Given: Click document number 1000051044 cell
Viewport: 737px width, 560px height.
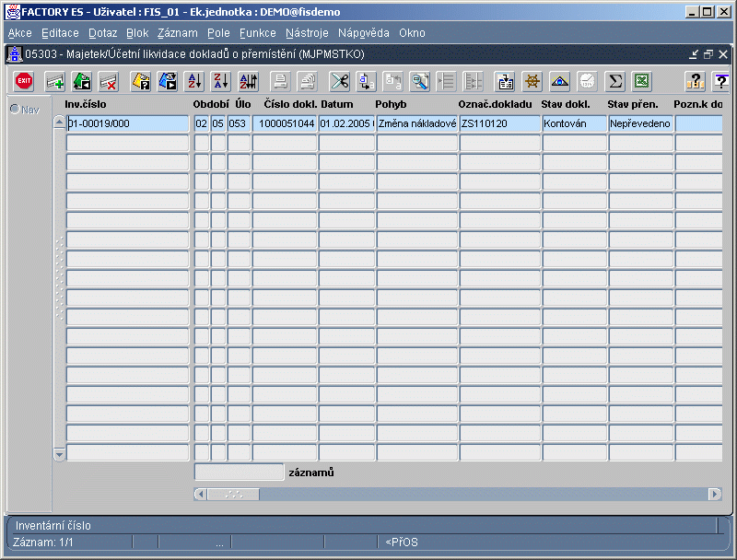Looking at the screenshot, I should (x=285, y=123).
